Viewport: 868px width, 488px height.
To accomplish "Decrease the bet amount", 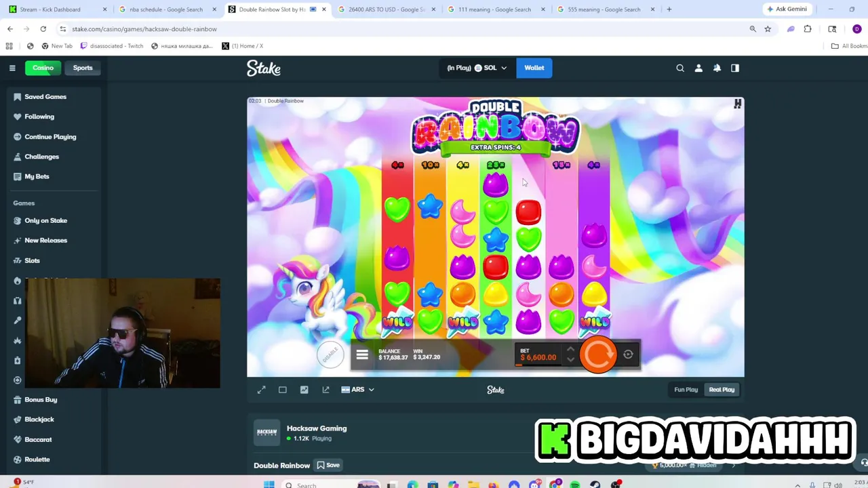I will click(570, 360).
